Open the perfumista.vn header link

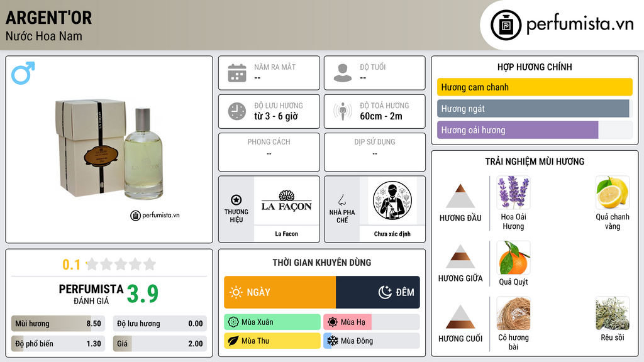563,25
